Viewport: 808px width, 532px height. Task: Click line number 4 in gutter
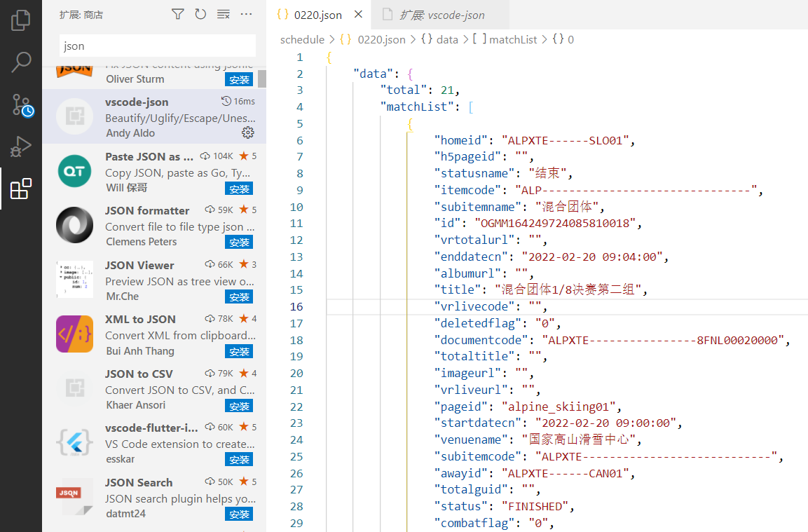coord(300,107)
